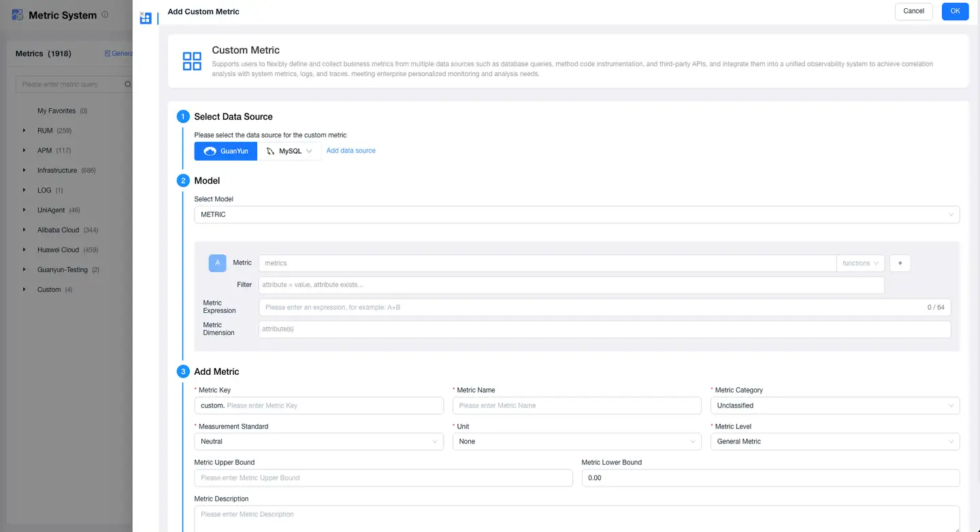Click the plus icon to add query
This screenshot has width=980, height=532.
pos(900,263)
